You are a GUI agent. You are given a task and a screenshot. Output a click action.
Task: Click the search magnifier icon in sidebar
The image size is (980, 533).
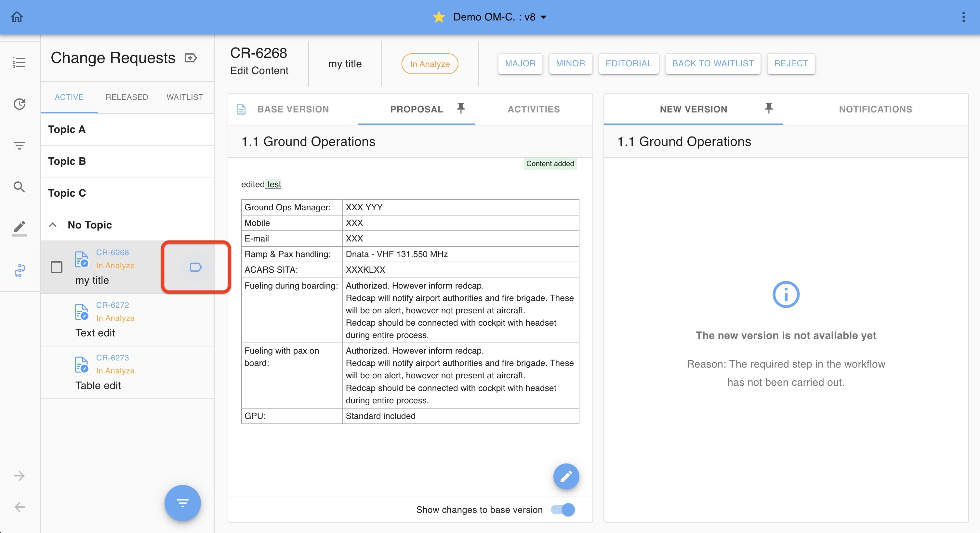[20, 187]
